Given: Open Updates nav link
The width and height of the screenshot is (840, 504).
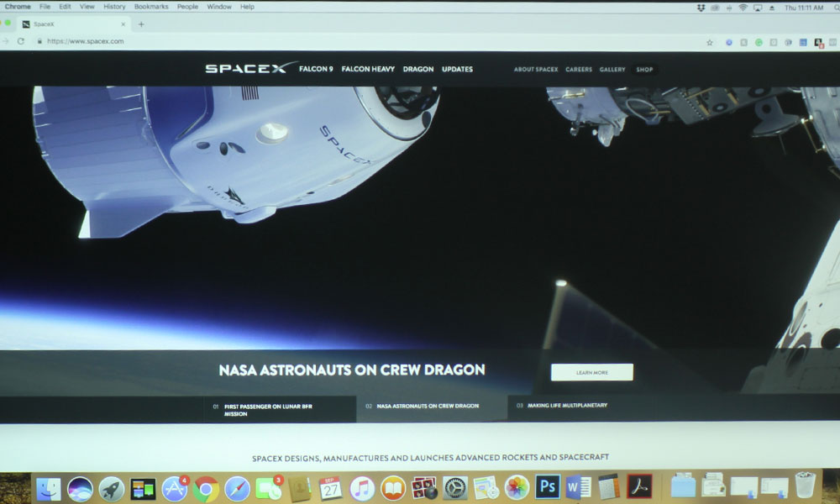Looking at the screenshot, I should coord(457,69).
